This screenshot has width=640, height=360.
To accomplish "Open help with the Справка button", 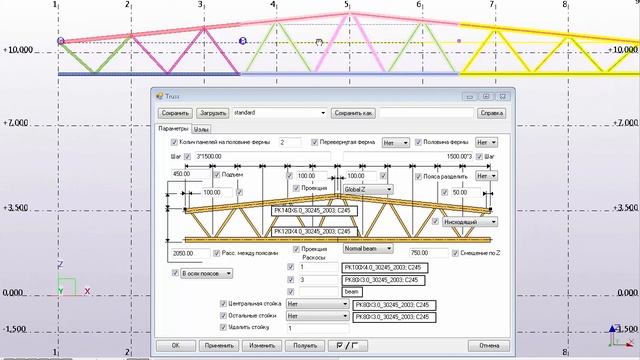I will tap(491, 113).
